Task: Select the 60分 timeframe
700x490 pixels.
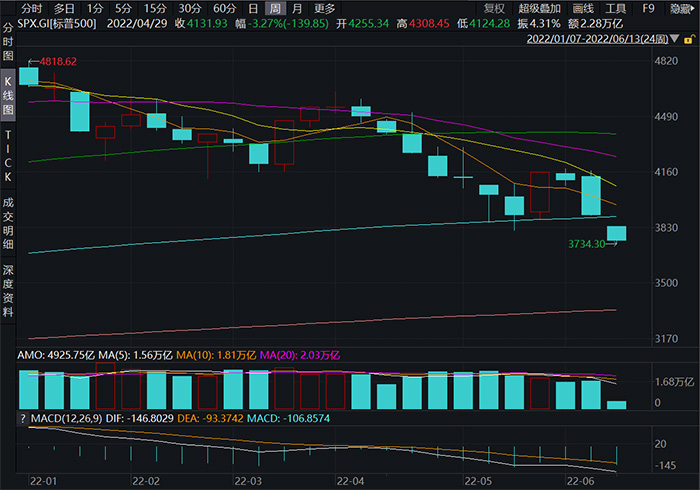Action: click(x=225, y=8)
